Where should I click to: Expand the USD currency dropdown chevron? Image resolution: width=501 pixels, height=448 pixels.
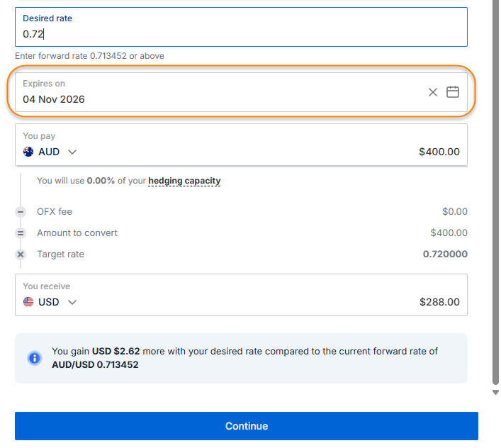[x=72, y=302]
